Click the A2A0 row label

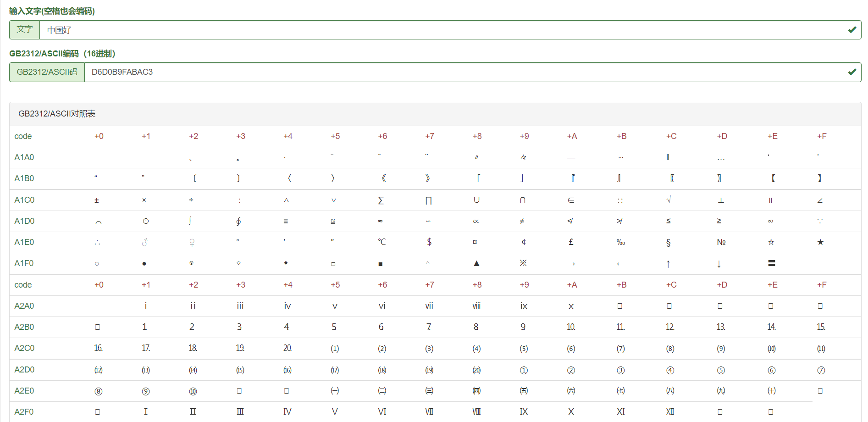point(24,306)
